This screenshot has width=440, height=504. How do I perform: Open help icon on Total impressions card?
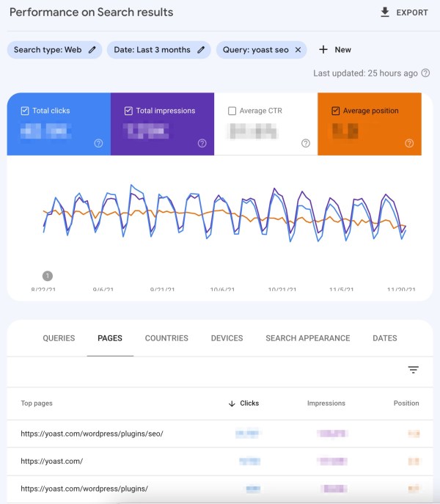pyautogui.click(x=202, y=143)
